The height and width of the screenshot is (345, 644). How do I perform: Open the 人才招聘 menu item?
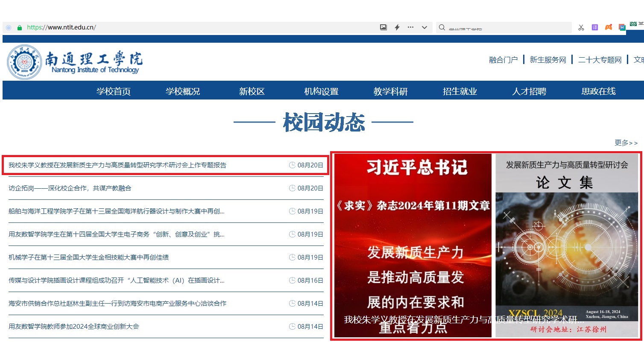(x=529, y=91)
